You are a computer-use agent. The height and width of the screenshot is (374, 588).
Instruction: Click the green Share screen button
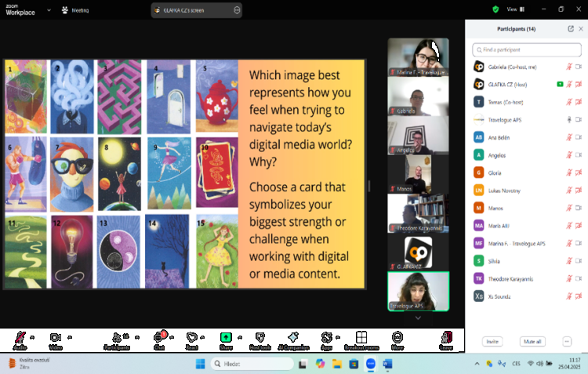[226, 339]
